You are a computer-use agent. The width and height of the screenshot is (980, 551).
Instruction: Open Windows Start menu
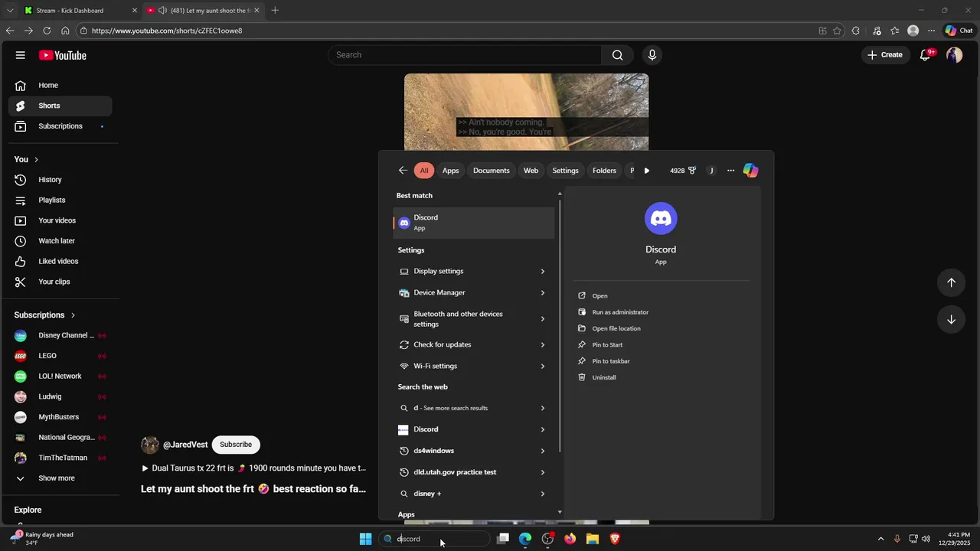[x=365, y=539]
